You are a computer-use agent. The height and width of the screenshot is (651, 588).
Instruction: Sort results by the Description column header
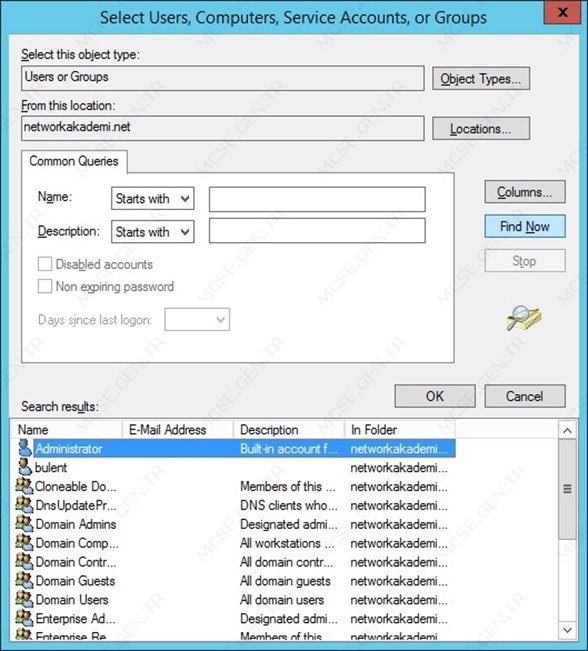pos(289,430)
